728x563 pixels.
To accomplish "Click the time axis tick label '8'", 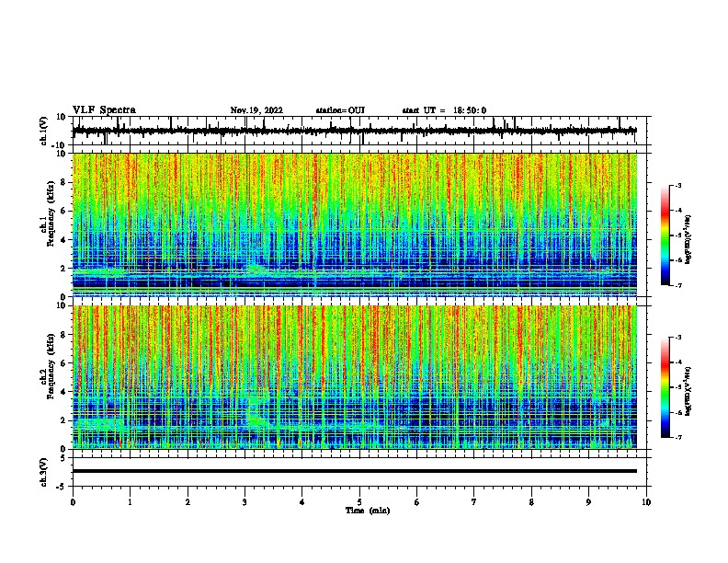I will [531, 502].
